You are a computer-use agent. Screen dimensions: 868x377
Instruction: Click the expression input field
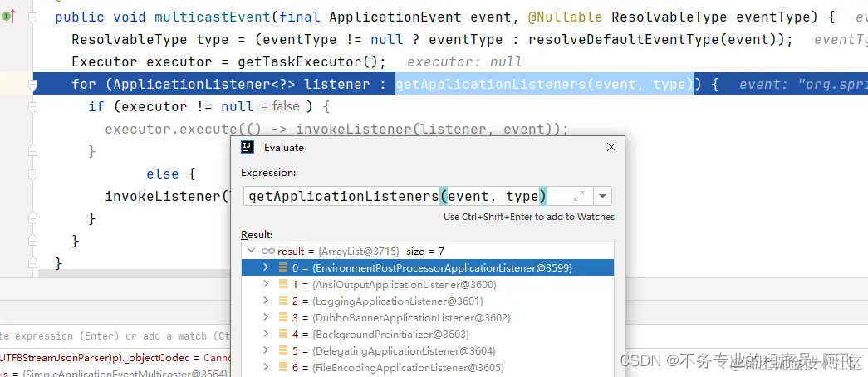pos(418,196)
